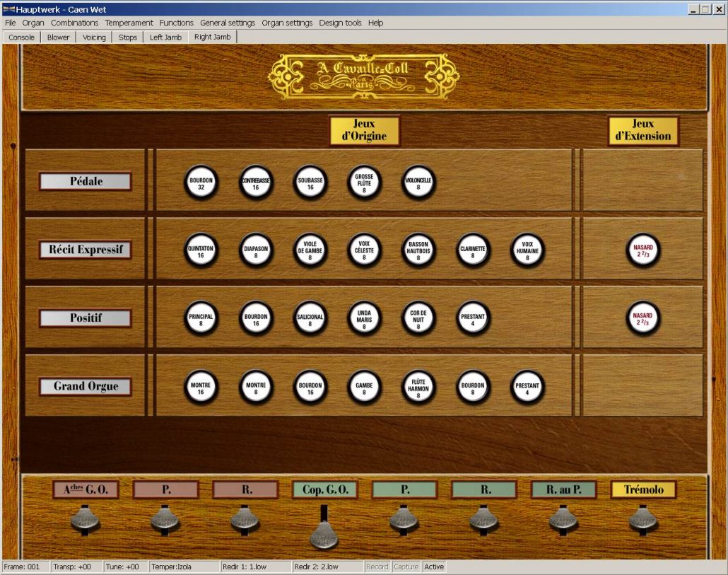Toggle the Positif Bourdon stop

click(256, 318)
